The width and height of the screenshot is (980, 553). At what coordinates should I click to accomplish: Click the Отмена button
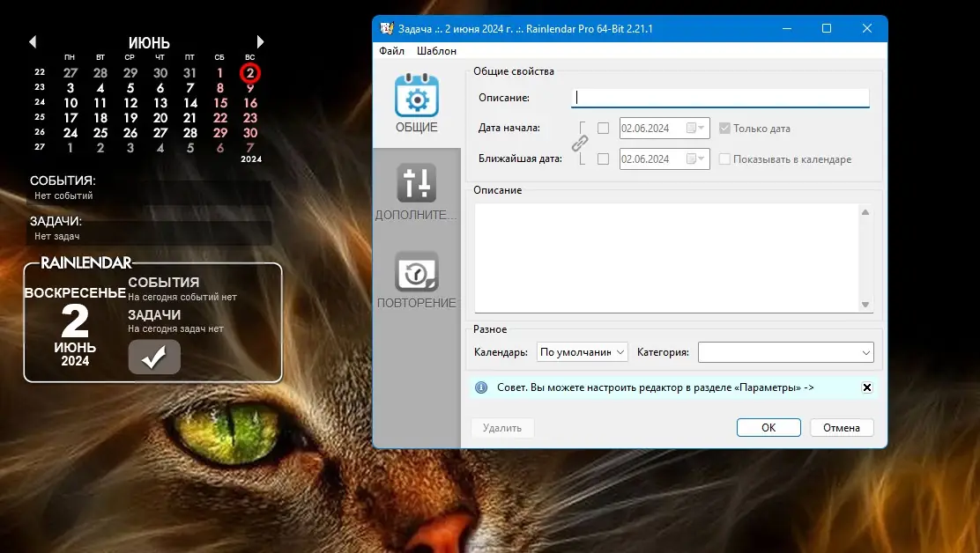tap(842, 428)
